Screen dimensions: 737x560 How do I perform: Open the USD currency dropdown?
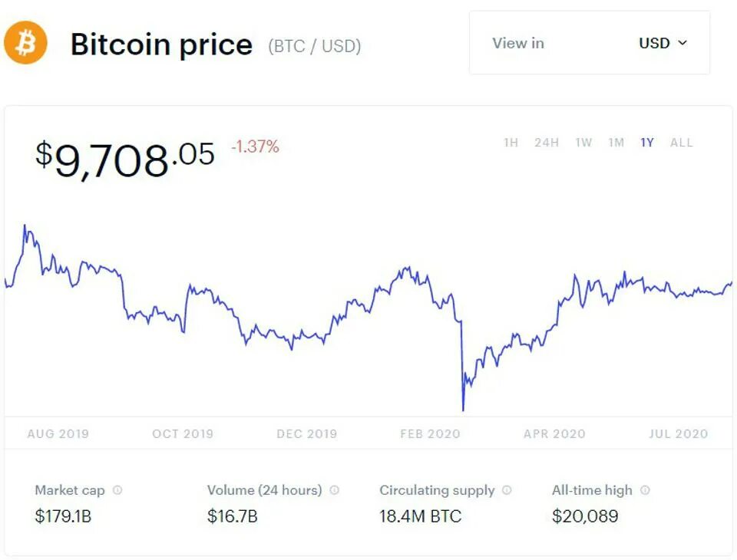663,43
